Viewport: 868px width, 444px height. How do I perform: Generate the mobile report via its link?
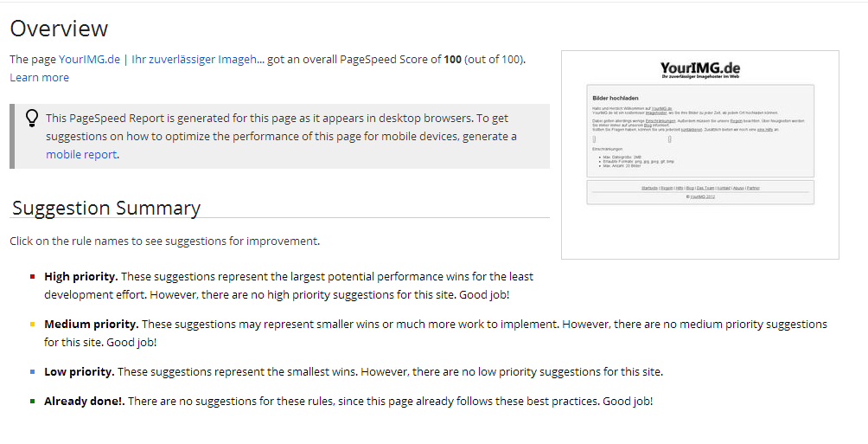[81, 155]
